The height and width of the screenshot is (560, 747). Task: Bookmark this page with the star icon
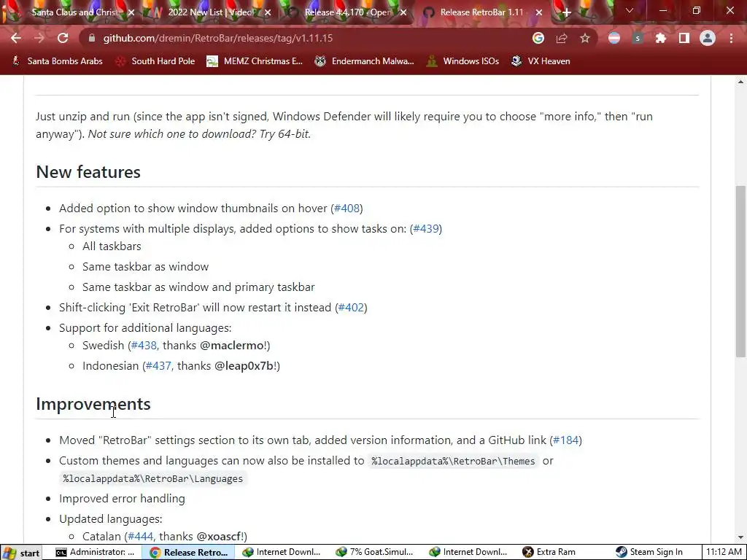pos(585,38)
